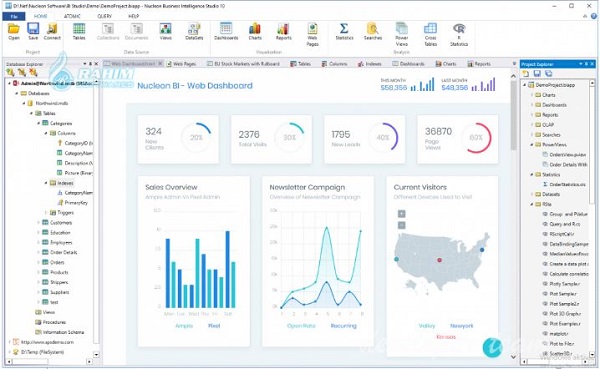The width and height of the screenshot is (600, 369).
Task: Open the Searches ribbon icon
Action: coord(373,31)
